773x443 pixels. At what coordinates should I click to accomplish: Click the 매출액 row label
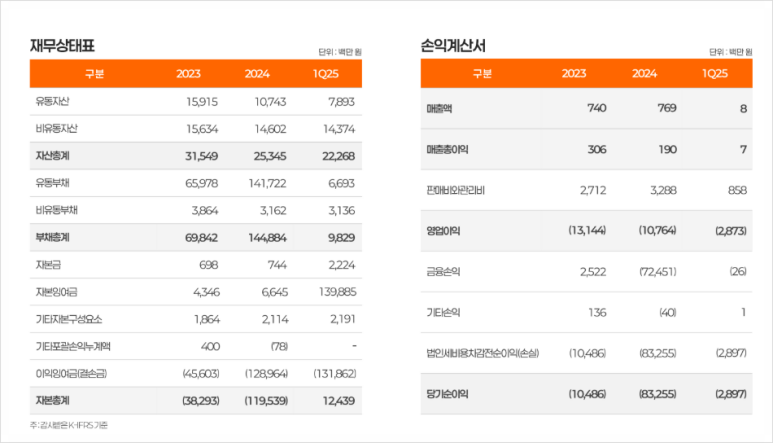click(x=439, y=108)
